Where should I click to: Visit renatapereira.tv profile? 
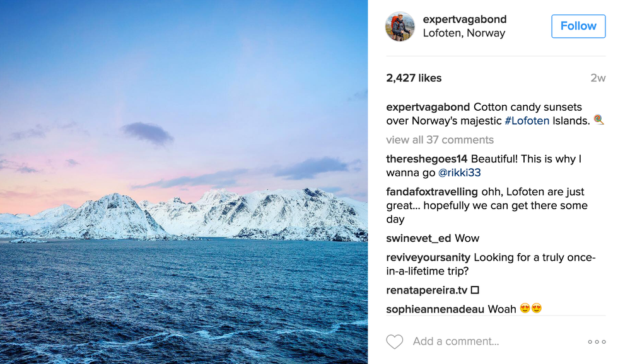[x=426, y=290]
